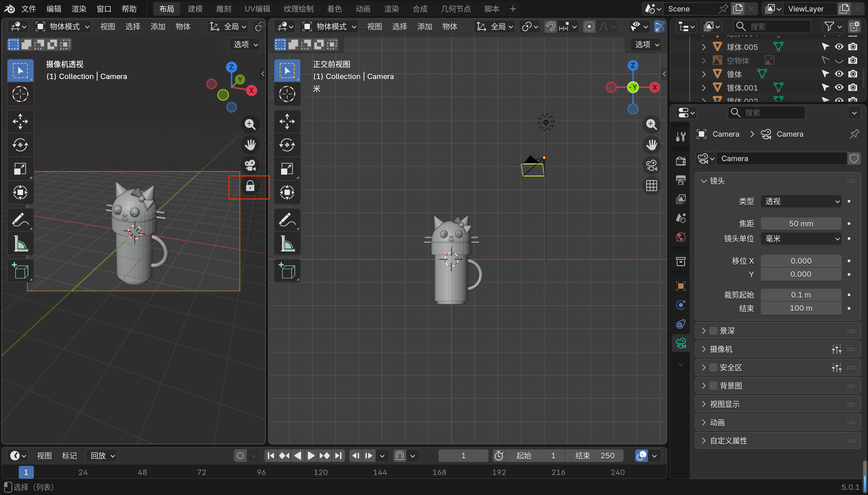Screen dimensions: 868x495
Task: Click the Add Cube tool in left viewport
Action: pos(20,271)
